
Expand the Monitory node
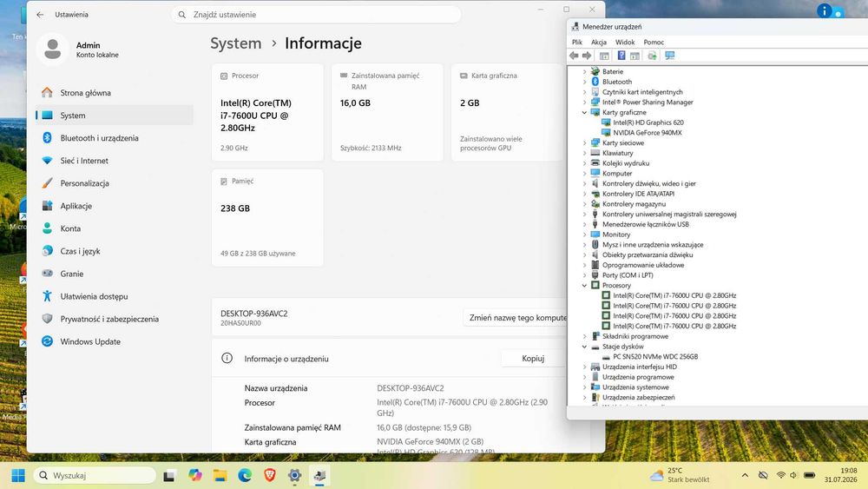pyautogui.click(x=584, y=235)
